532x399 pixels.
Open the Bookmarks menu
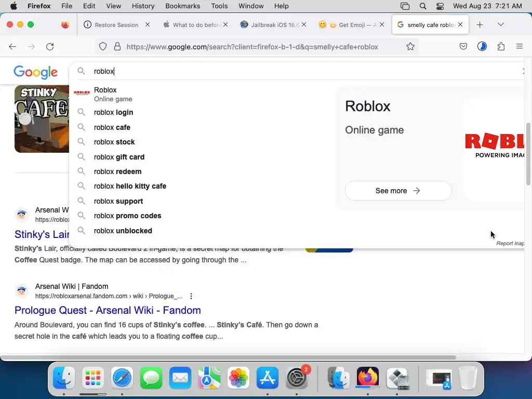click(x=182, y=6)
